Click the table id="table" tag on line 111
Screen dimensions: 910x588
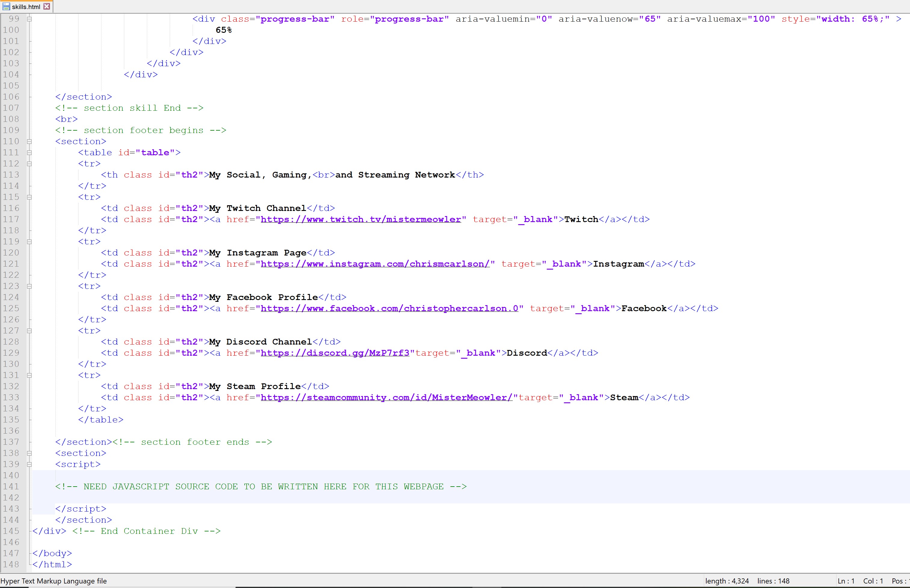point(129,152)
